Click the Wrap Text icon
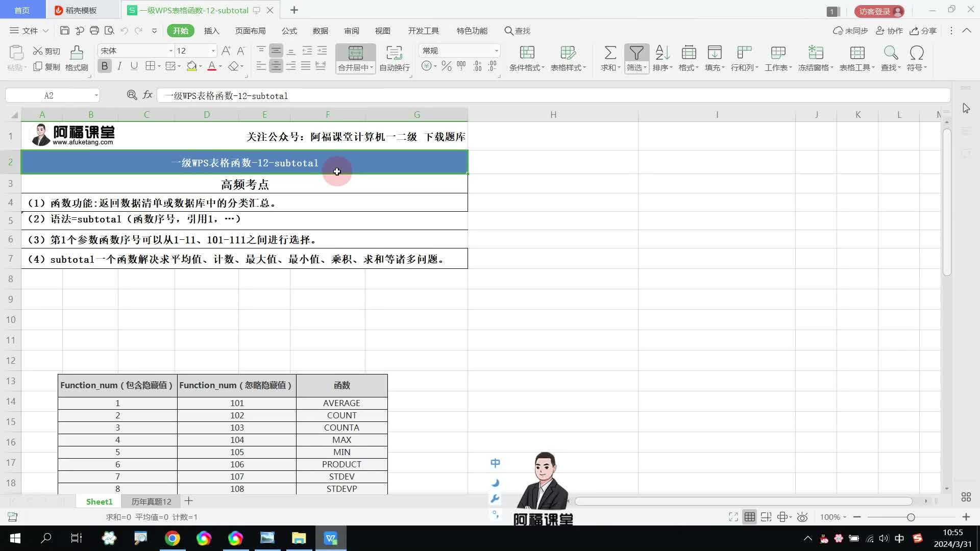The width and height of the screenshot is (980, 551). [394, 53]
